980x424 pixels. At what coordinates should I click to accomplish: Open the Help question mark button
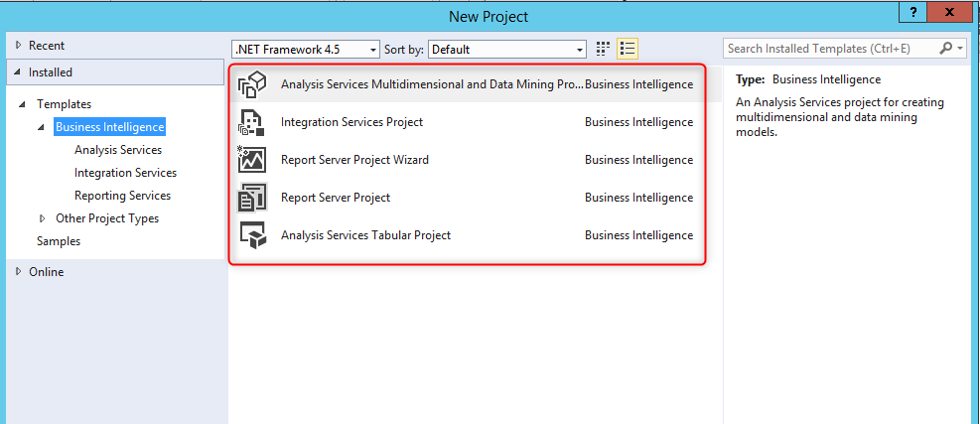pyautogui.click(x=914, y=12)
